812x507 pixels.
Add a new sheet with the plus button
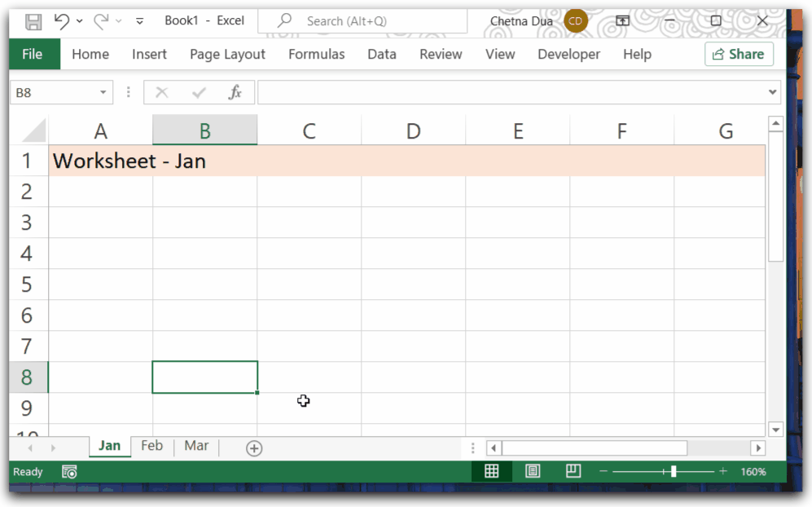coord(253,447)
